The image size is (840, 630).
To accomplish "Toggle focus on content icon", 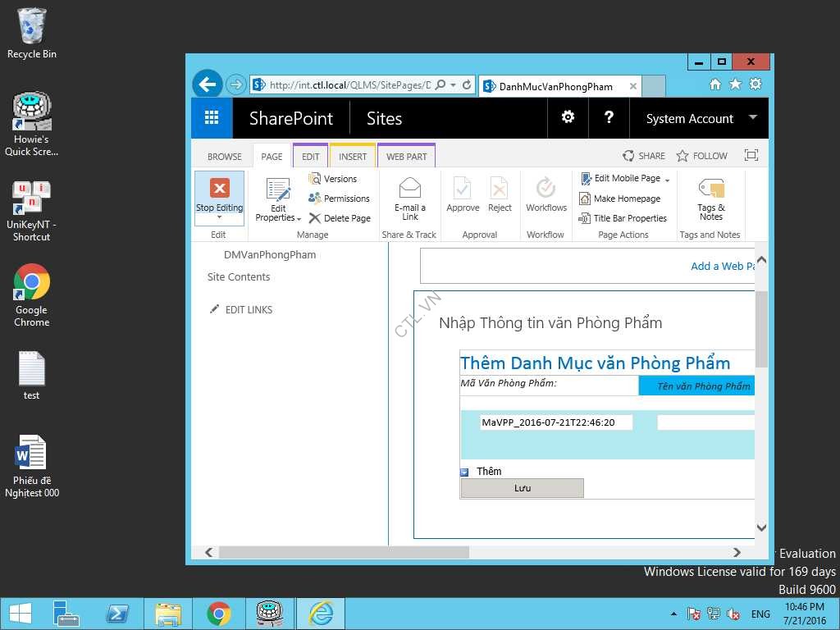I will click(x=751, y=155).
